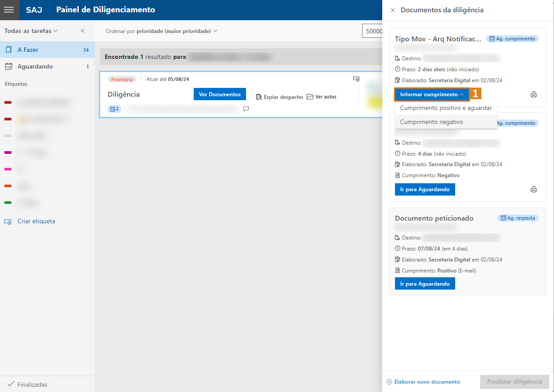Open Espiar despacho preview
Image resolution: width=554 pixels, height=392 pixels.
click(279, 97)
